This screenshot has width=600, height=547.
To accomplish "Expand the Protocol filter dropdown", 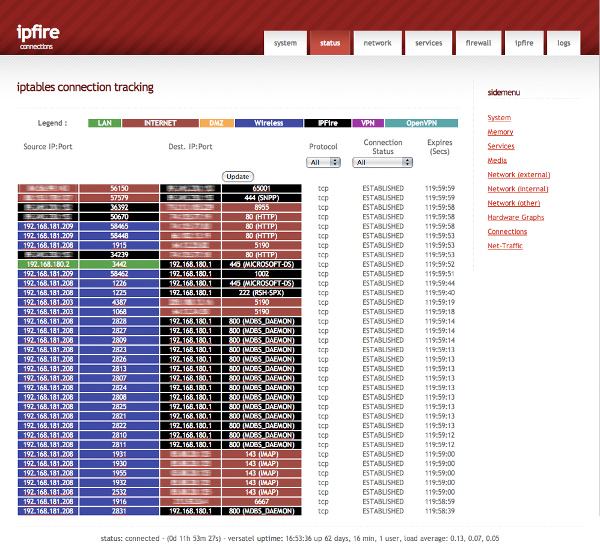I will click(x=319, y=161).
